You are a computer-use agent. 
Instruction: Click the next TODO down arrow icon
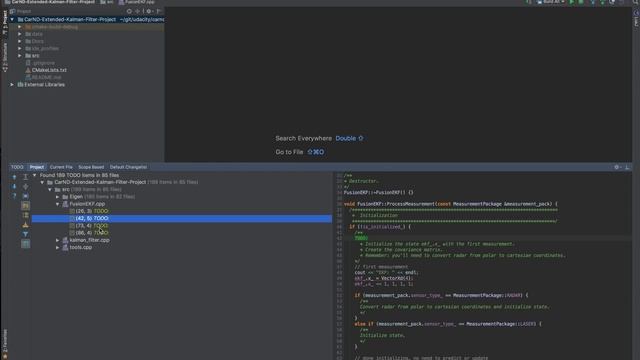click(14, 187)
